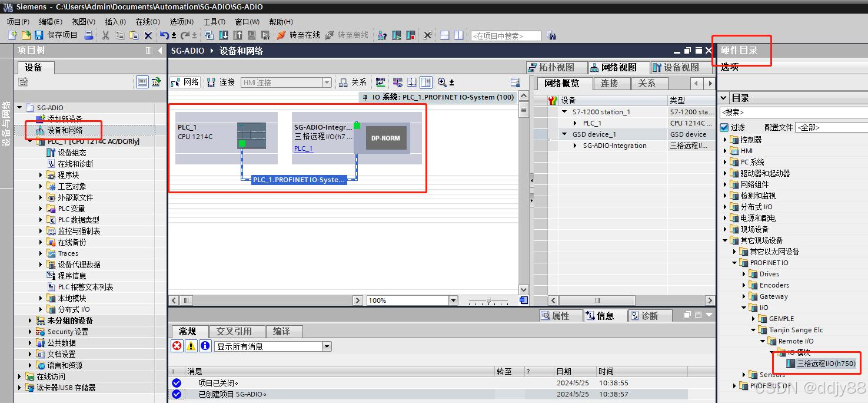Click the search icon beside project search box

tap(551, 35)
